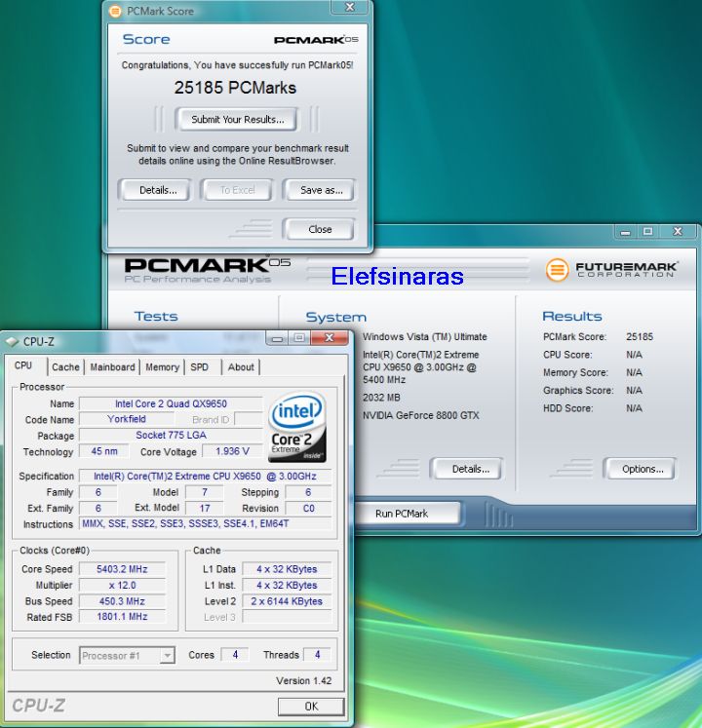Click PCMark Score 25185 in Results
Screen dimensions: 702x728
coord(640,336)
